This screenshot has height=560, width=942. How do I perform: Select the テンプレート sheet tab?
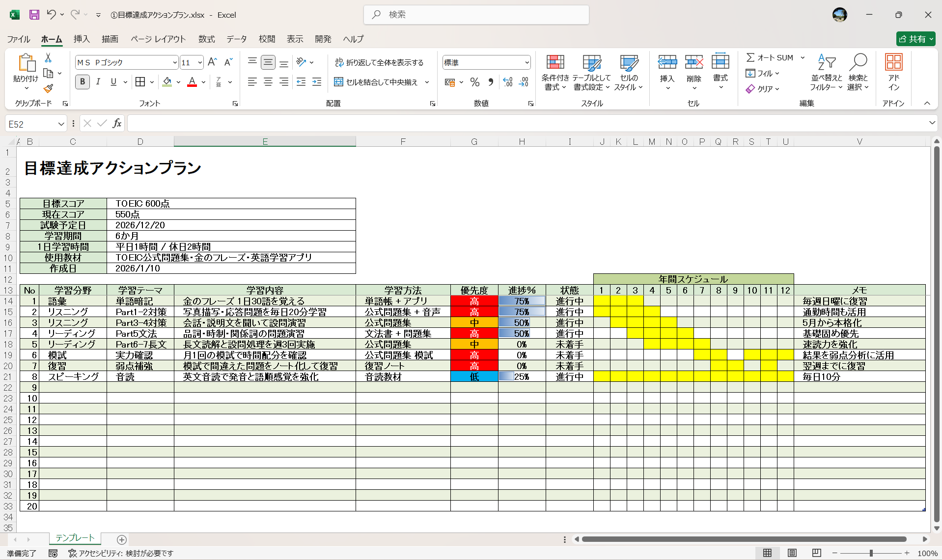[x=75, y=538]
